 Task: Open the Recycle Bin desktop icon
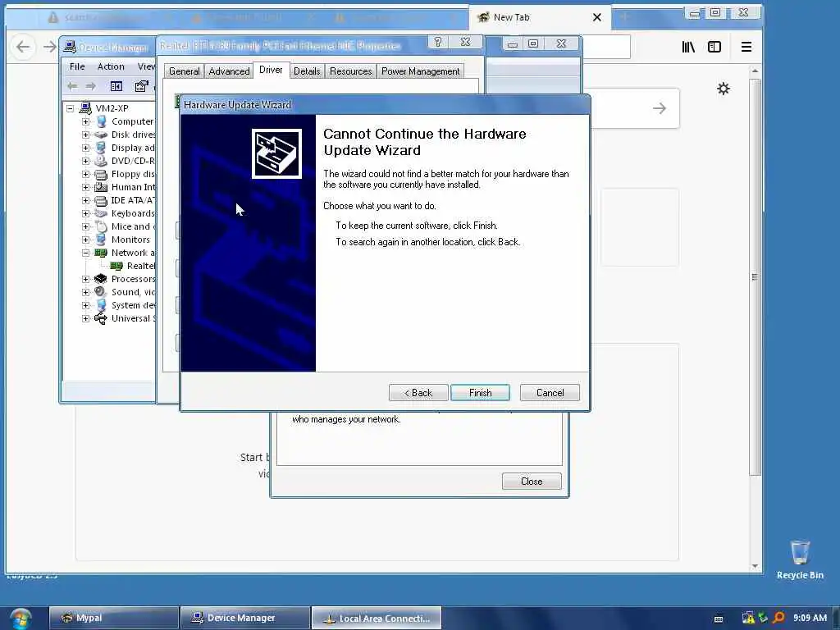coord(800,559)
